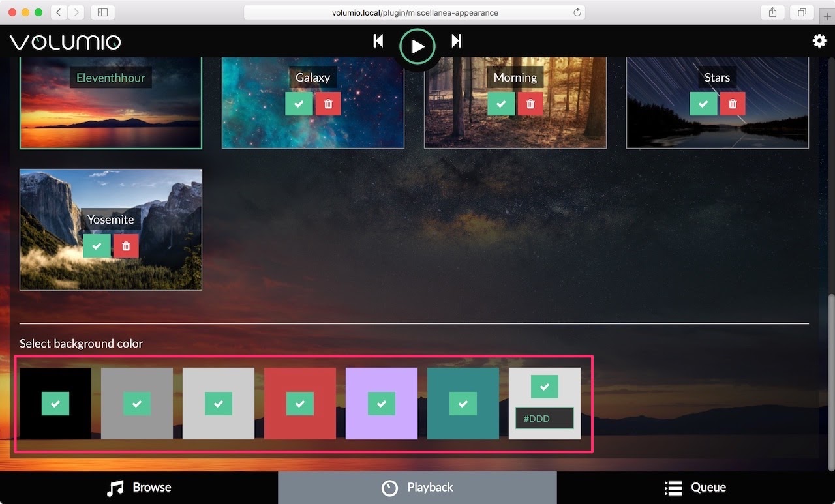Delete the Morning background image
This screenshot has width=835, height=504.
pos(530,104)
